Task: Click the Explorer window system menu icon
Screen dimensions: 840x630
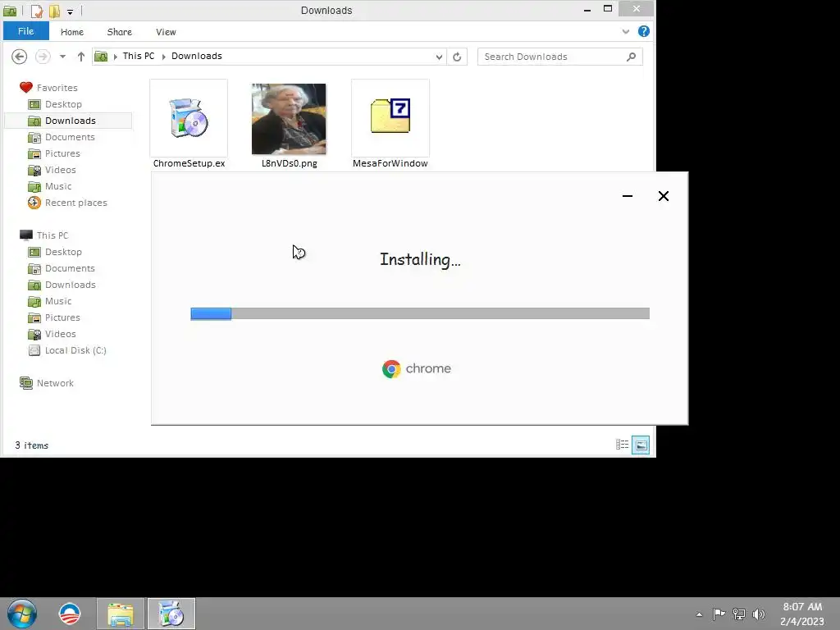Action: tap(10, 10)
